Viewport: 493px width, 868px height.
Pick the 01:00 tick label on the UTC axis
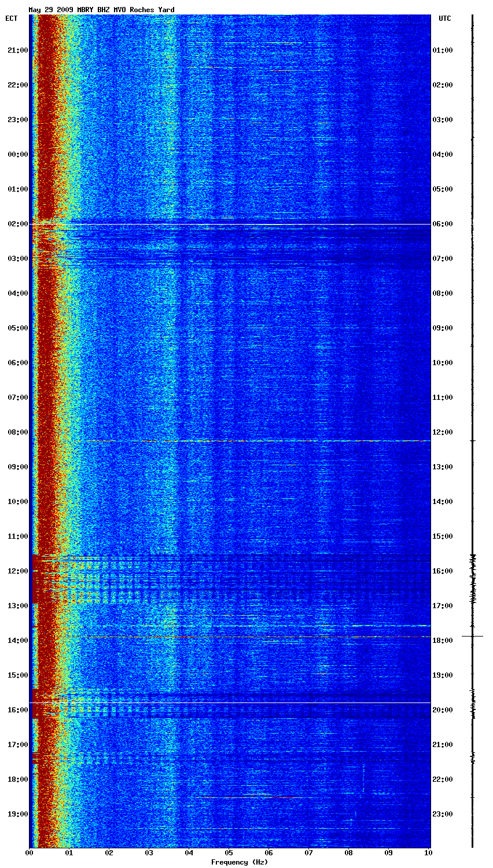[x=443, y=50]
